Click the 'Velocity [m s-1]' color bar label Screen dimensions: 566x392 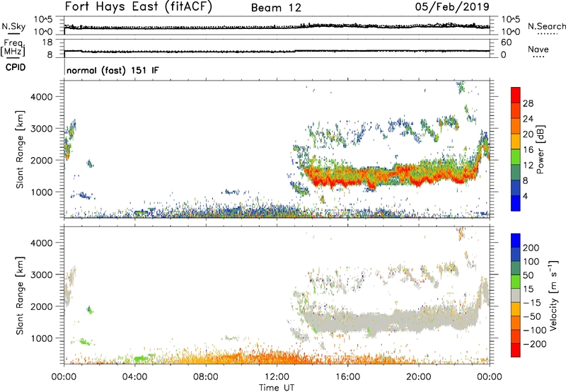pos(553,295)
